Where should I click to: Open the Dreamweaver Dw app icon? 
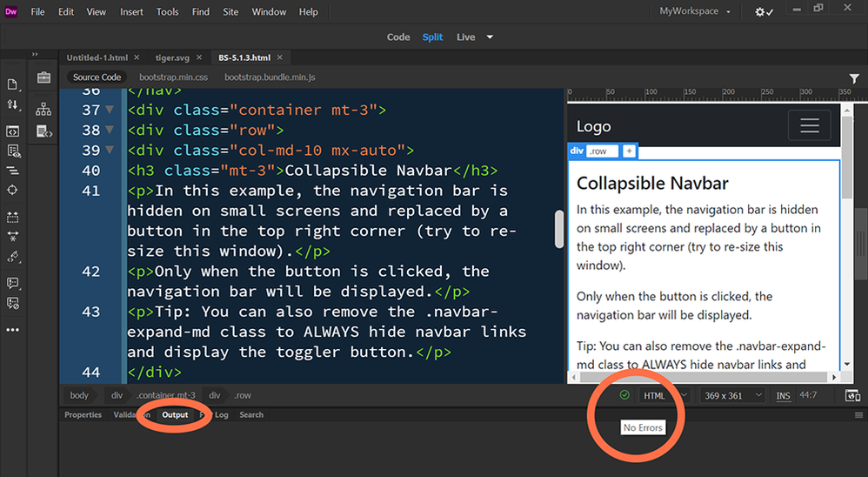[x=11, y=11]
